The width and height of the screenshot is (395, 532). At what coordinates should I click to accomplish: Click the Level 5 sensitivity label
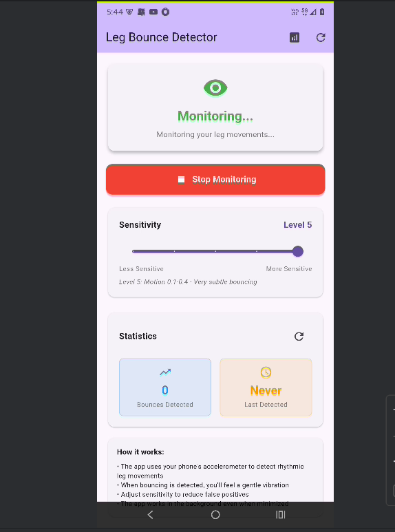297,225
